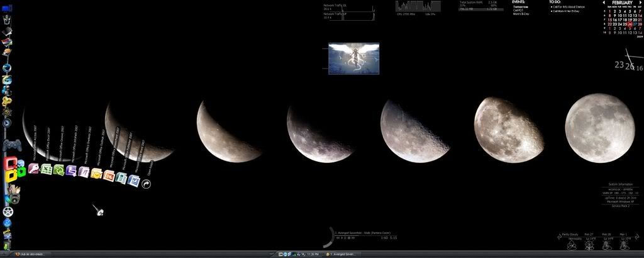
Task: Launch Microsoft Office Groove 2007 icon
Action: [x=58, y=170]
